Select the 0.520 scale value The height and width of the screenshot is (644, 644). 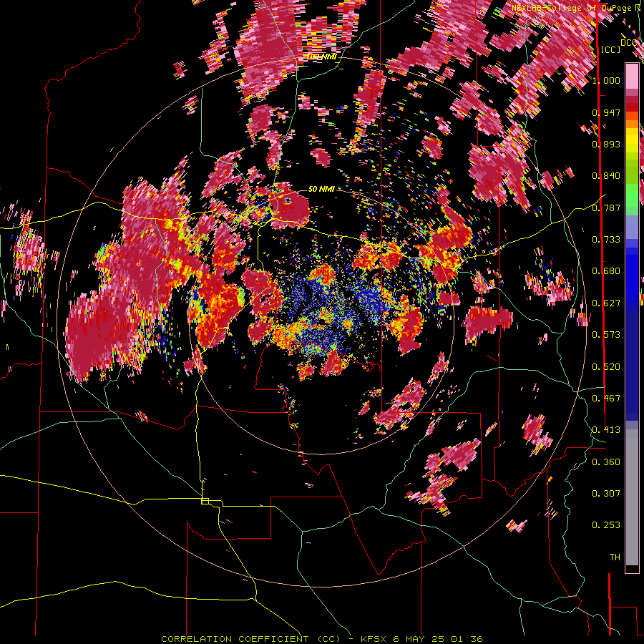click(606, 367)
